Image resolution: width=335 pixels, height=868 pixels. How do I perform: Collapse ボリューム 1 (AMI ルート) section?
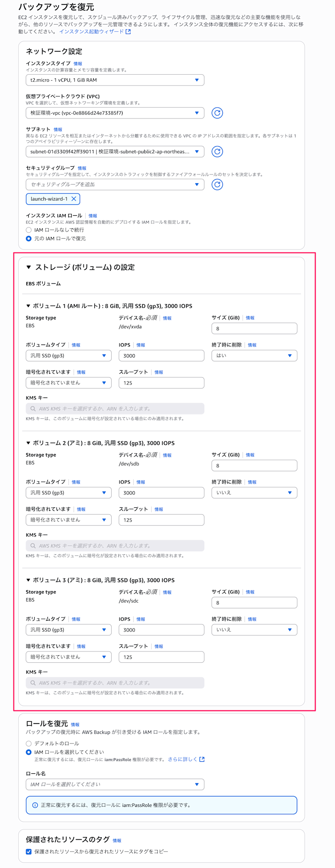(28, 306)
